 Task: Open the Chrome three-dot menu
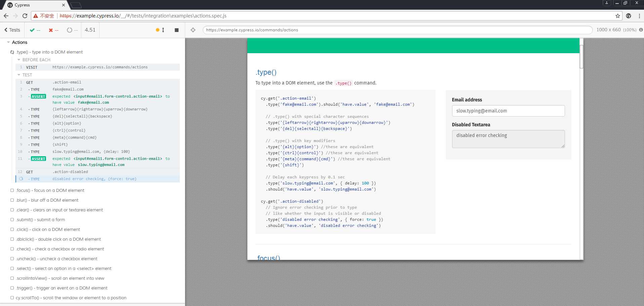(x=639, y=16)
